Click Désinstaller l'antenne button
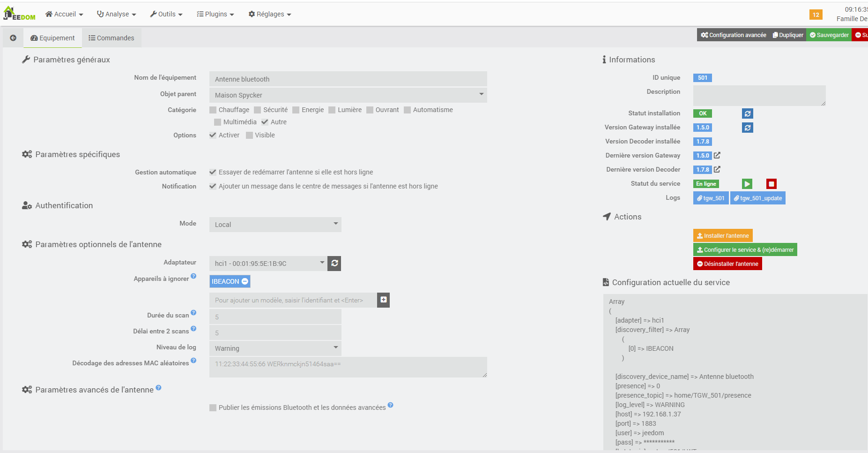Image resolution: width=868 pixels, height=453 pixels. (x=727, y=264)
